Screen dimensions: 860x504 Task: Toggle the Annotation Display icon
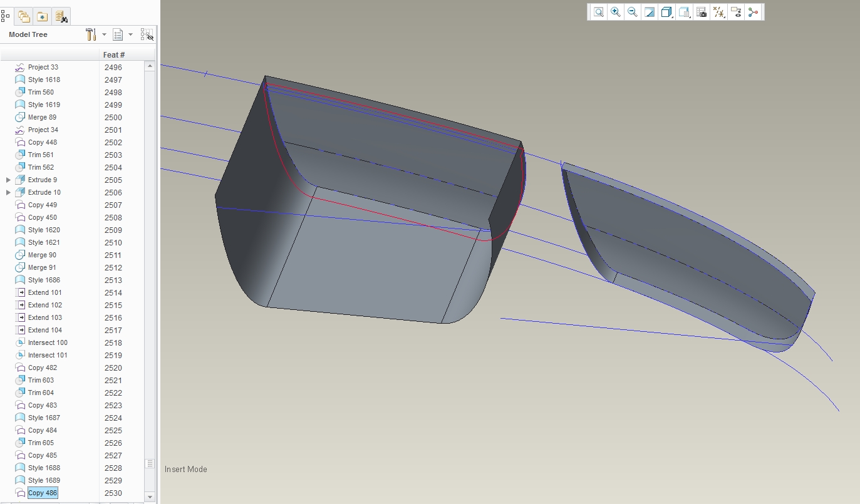point(736,12)
